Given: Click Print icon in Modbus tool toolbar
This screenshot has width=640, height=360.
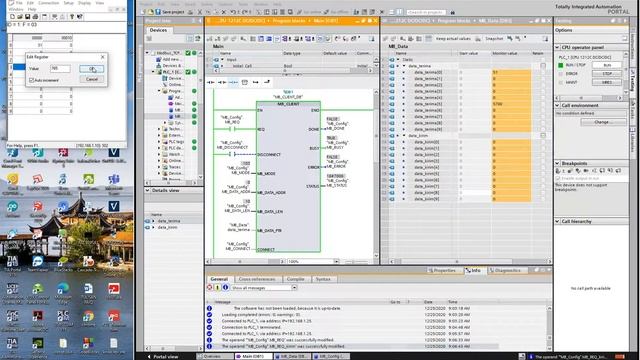Looking at the screenshot, I should (x=35, y=17).
